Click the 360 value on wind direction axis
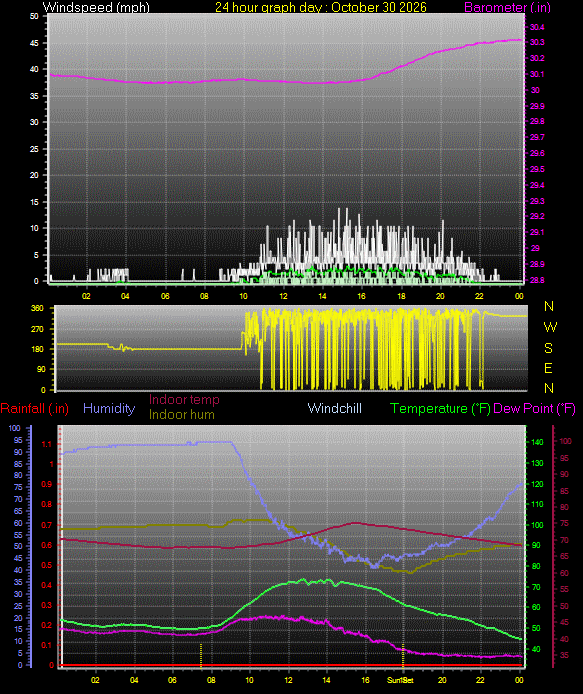 point(37,308)
